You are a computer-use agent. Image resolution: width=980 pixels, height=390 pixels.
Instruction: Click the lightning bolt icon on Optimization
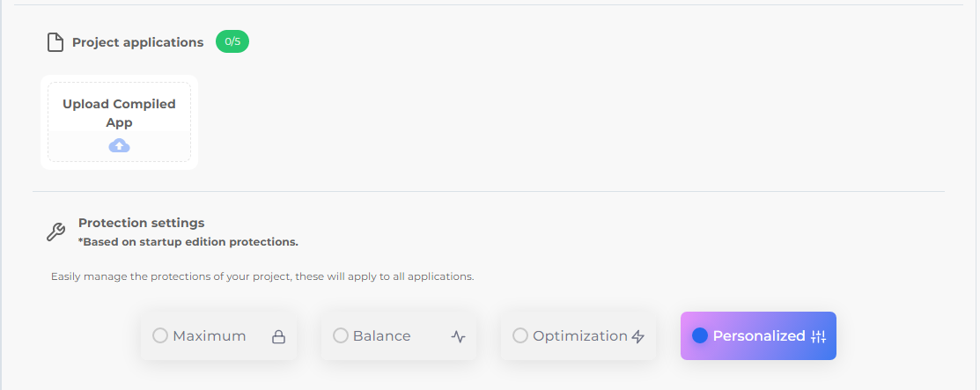(638, 336)
